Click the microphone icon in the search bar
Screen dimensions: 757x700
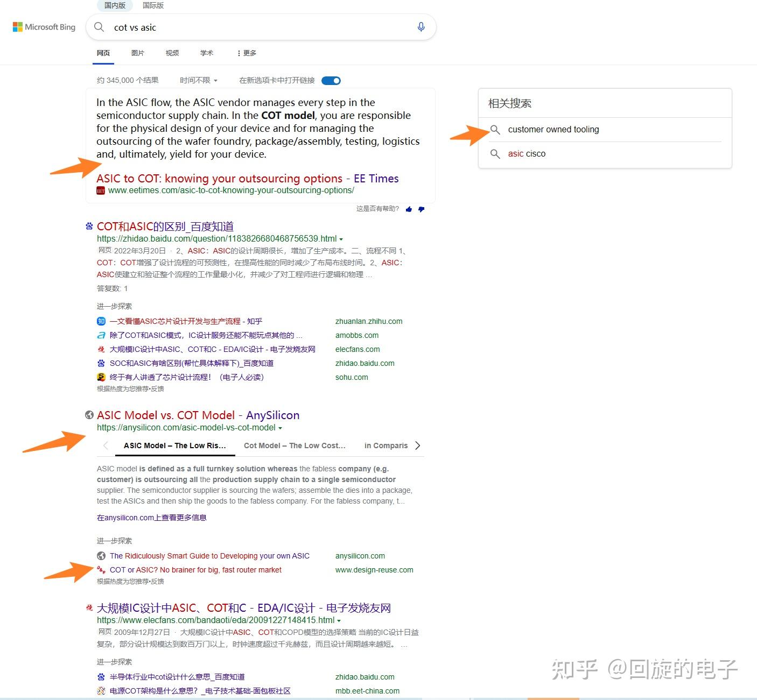pos(421,27)
